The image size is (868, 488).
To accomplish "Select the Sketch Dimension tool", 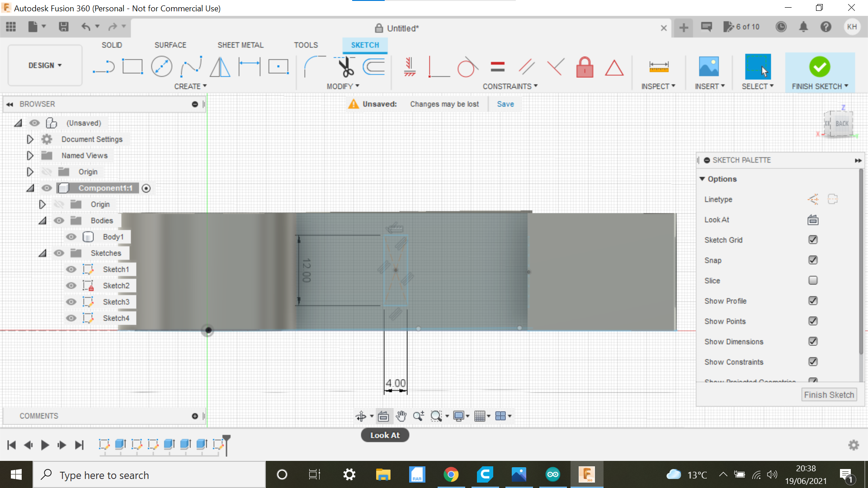I will [x=250, y=67].
